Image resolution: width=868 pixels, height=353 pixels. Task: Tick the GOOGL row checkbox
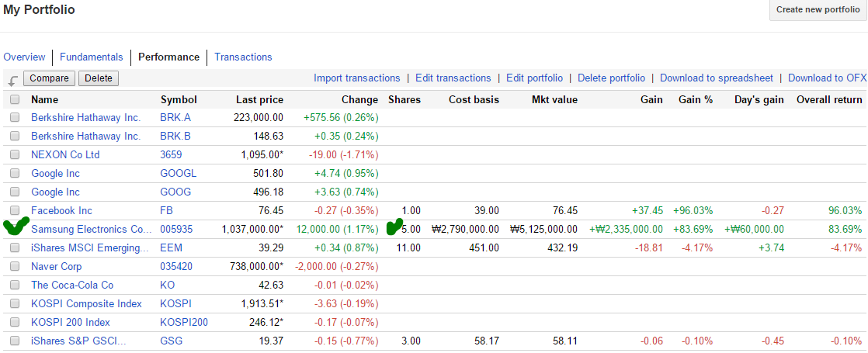(x=15, y=173)
